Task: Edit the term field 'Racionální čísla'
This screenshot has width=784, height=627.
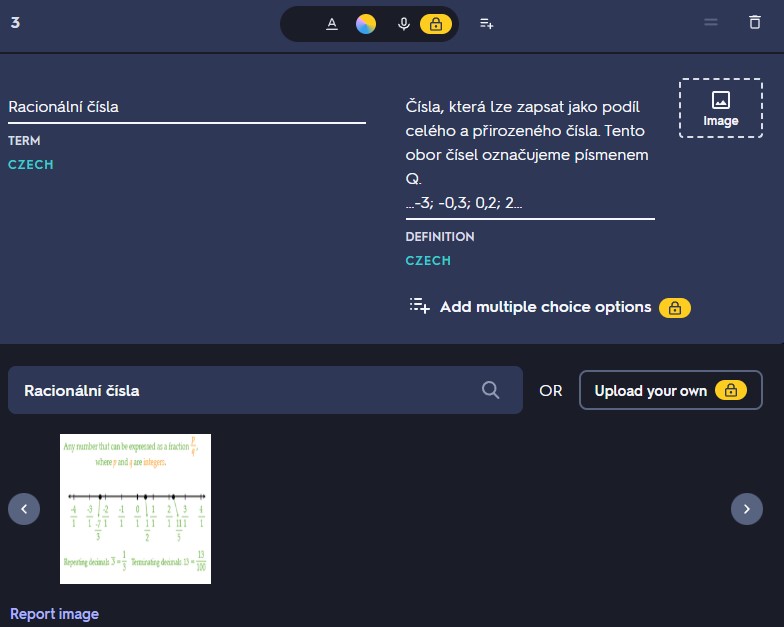Action: [x=186, y=107]
